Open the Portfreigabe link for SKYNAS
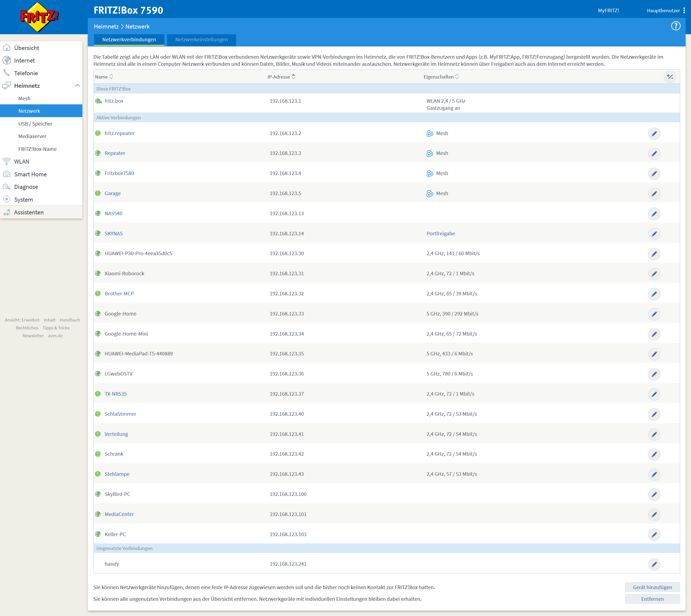 (x=440, y=233)
